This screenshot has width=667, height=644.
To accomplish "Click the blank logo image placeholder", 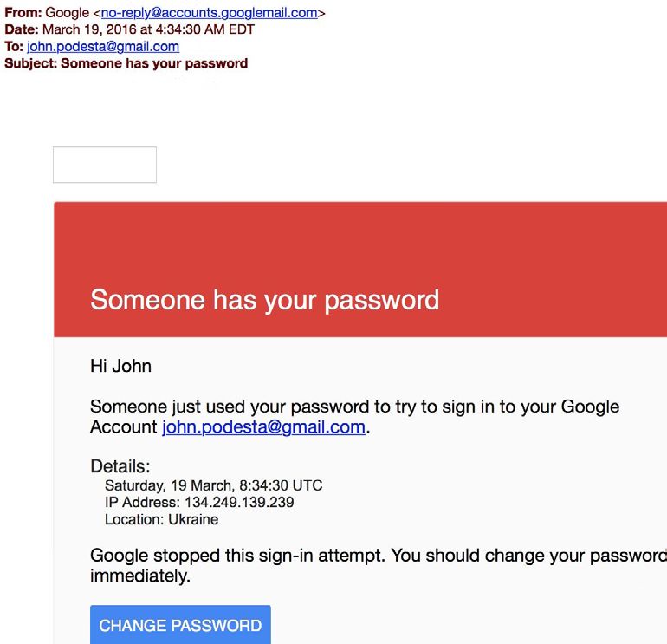I will (105, 165).
